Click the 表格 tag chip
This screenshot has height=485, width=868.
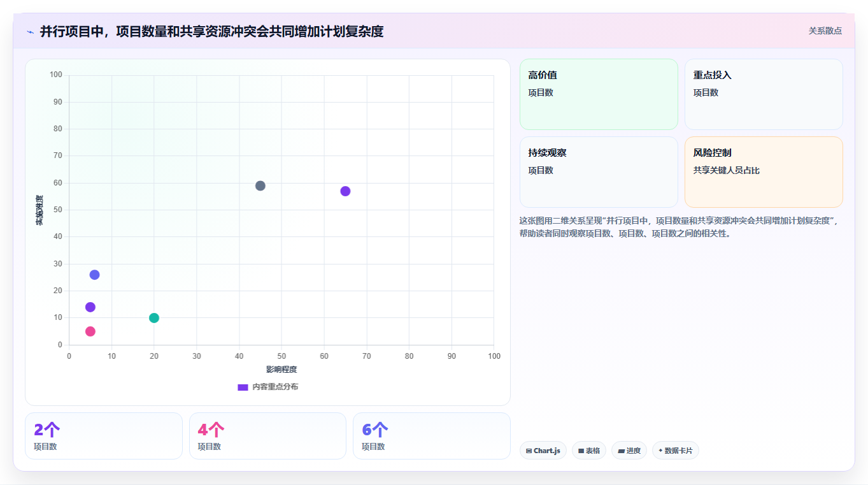[589, 451]
